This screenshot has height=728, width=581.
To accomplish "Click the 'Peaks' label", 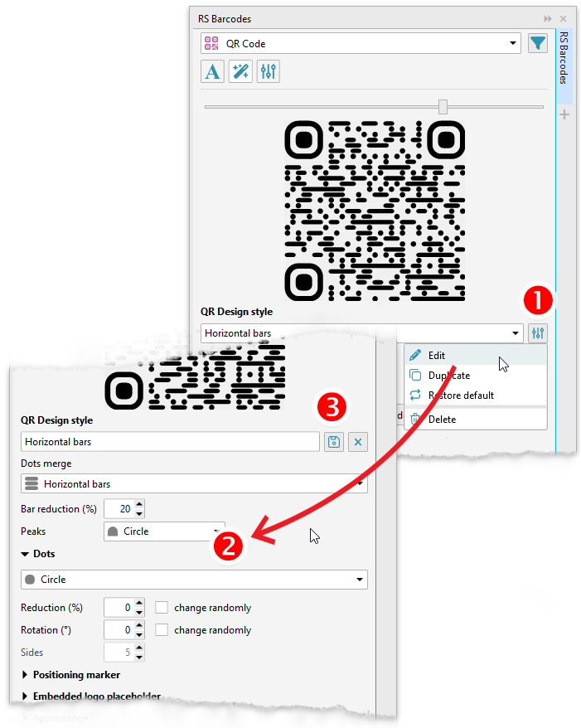I will tap(33, 531).
